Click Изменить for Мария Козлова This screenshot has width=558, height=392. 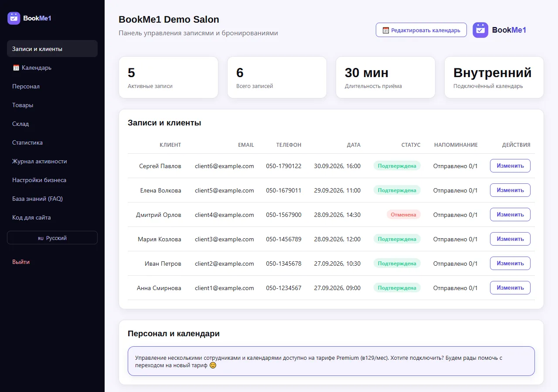tap(510, 239)
